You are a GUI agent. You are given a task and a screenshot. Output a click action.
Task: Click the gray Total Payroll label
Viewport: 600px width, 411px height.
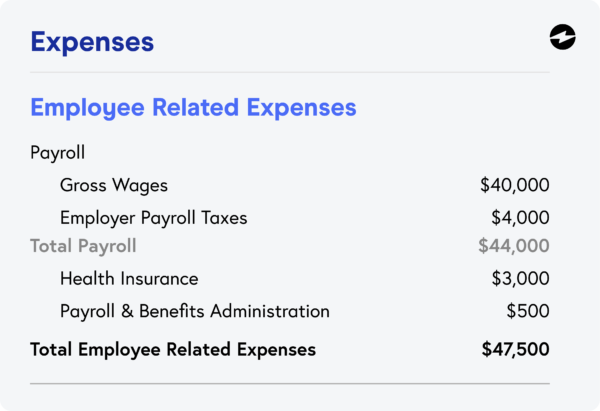tap(83, 246)
